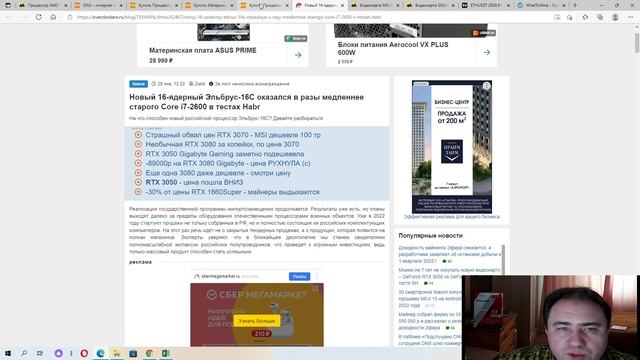Open new browser tab with plus

(x=575, y=5)
